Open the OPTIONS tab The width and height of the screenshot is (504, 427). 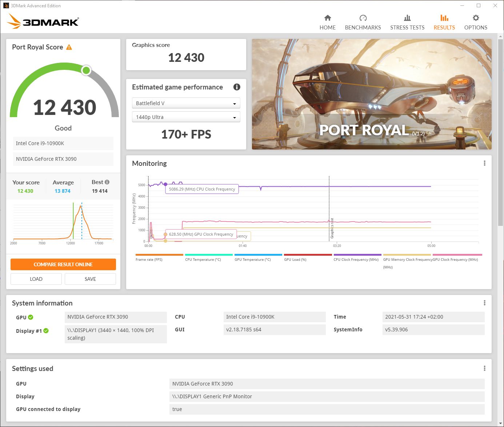coord(476,23)
